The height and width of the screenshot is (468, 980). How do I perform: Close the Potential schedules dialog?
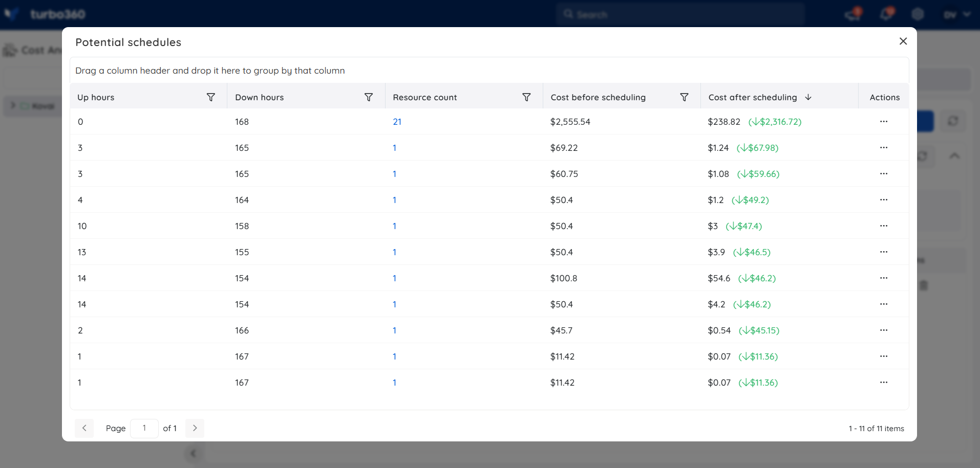click(903, 41)
